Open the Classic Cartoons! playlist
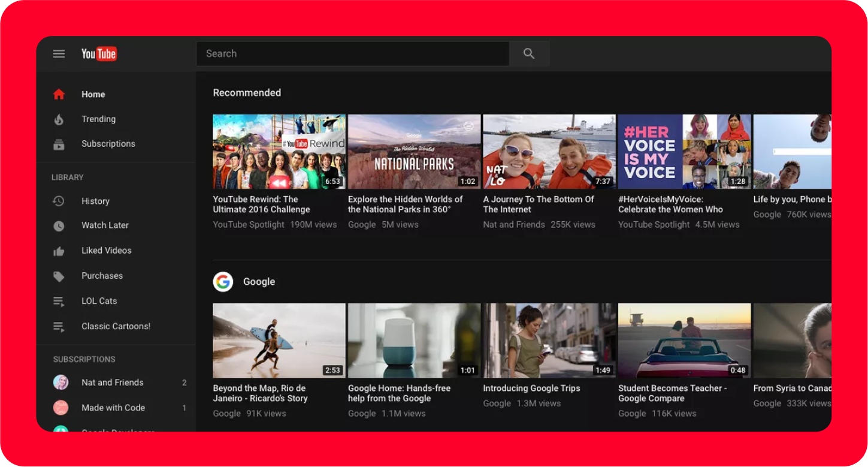Viewport: 868px width, 467px height. pyautogui.click(x=116, y=327)
